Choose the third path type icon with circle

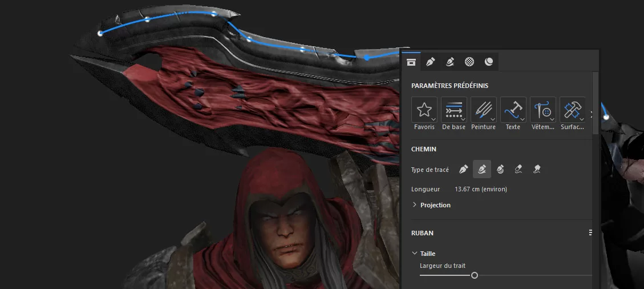tap(500, 170)
